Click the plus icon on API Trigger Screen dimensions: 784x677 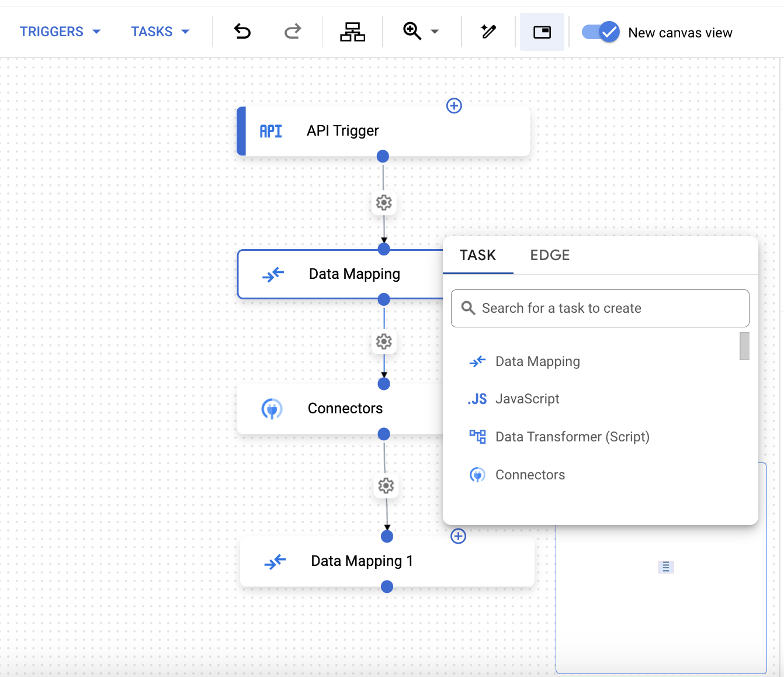(x=454, y=106)
